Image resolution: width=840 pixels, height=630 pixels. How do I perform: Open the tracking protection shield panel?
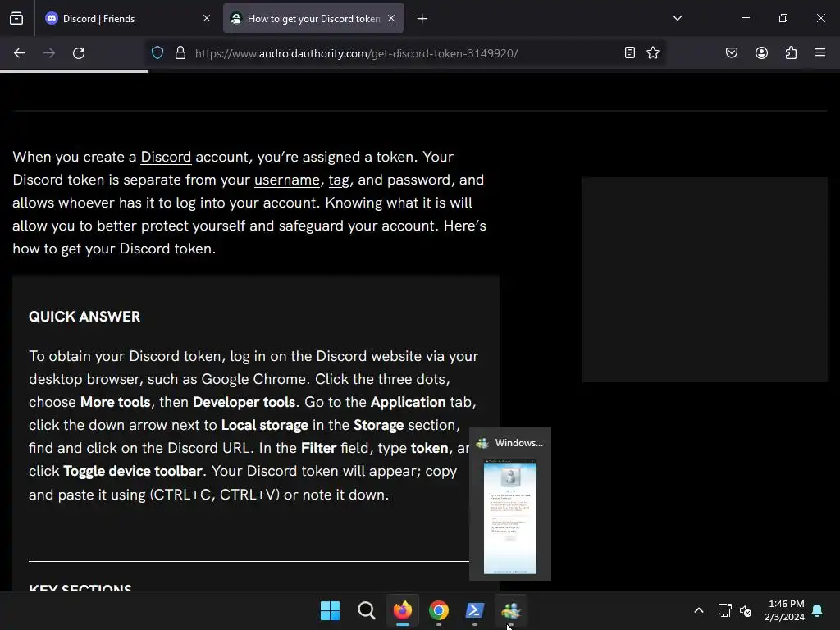tap(157, 53)
